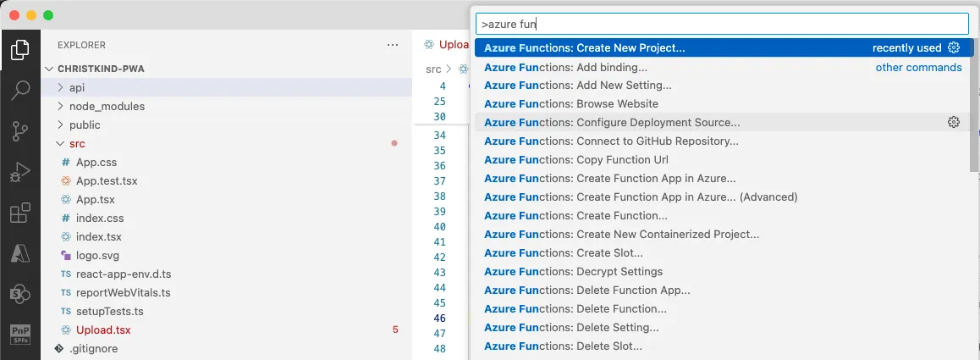Screen dimensions: 980x360
Task: Open the Search view icon
Action: (20, 90)
